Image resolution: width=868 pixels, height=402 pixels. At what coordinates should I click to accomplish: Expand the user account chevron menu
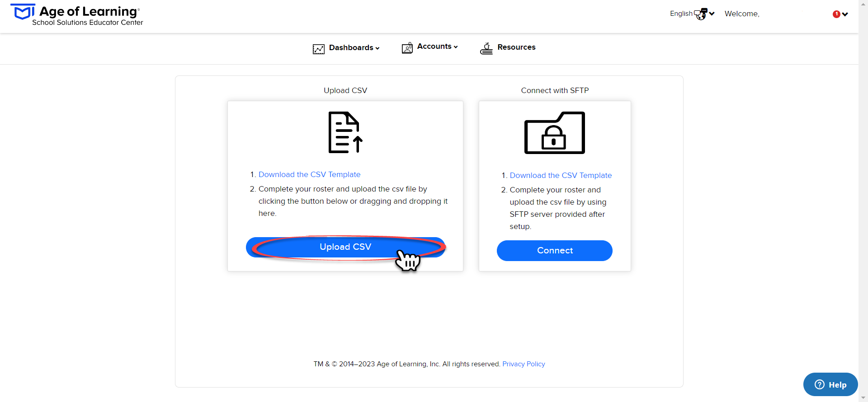[x=845, y=14]
